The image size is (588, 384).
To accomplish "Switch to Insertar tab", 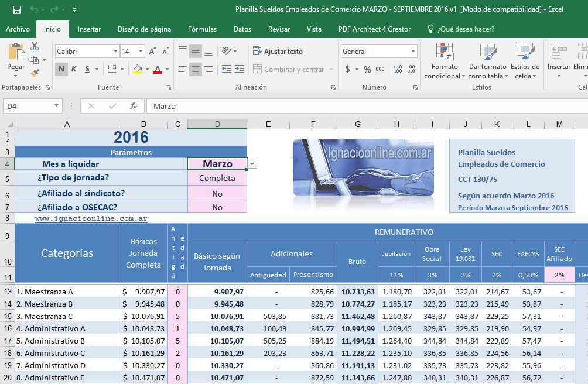I will [x=89, y=29].
